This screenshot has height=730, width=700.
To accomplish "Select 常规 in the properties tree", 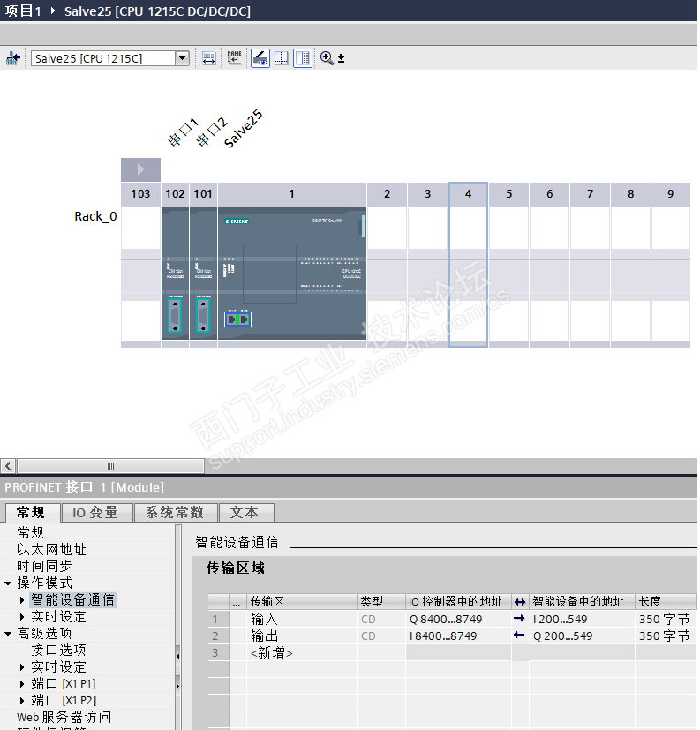I will coord(31,532).
